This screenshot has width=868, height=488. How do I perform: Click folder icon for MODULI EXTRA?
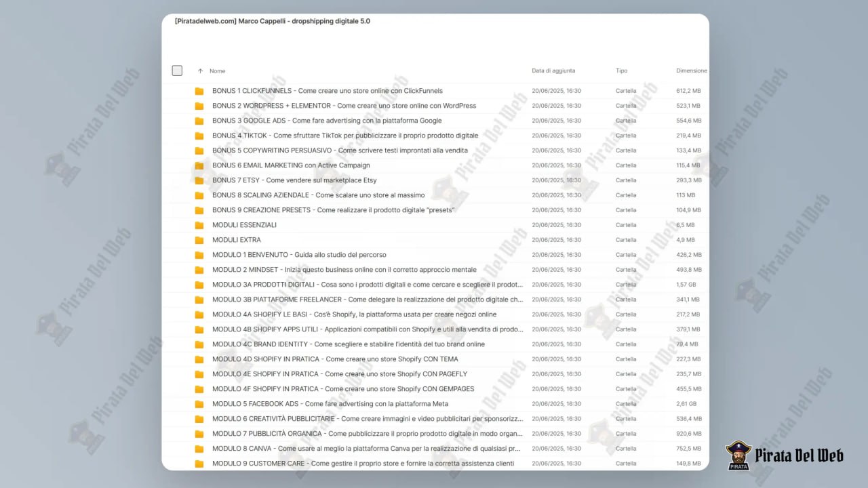tap(199, 240)
